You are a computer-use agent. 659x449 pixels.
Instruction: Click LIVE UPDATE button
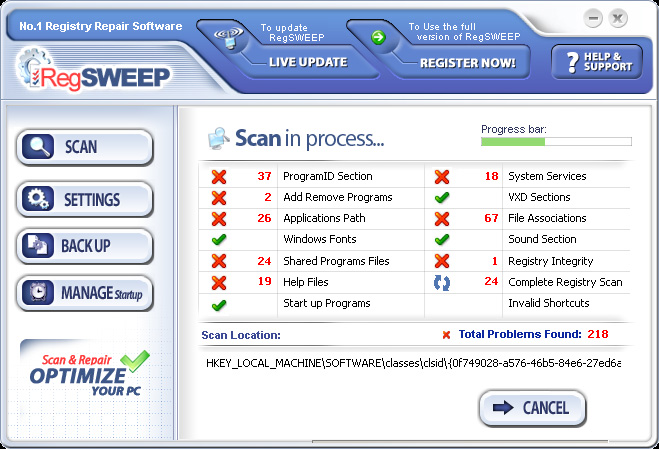pos(308,62)
